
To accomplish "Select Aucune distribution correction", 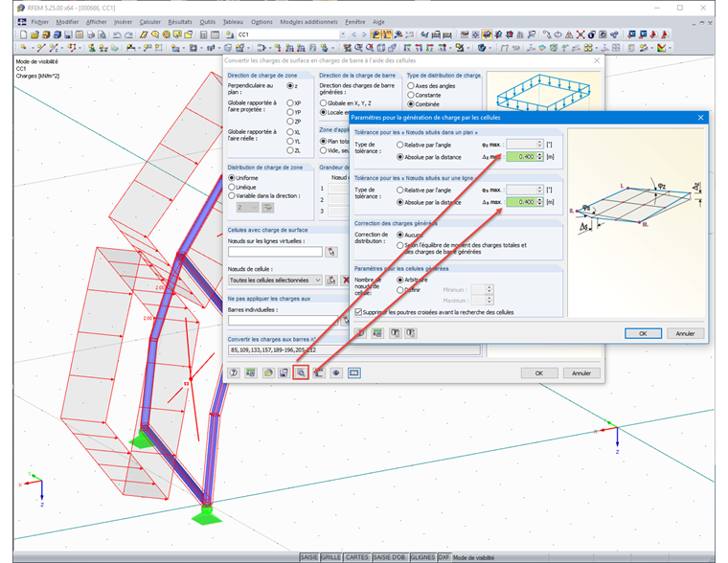I will click(x=399, y=235).
